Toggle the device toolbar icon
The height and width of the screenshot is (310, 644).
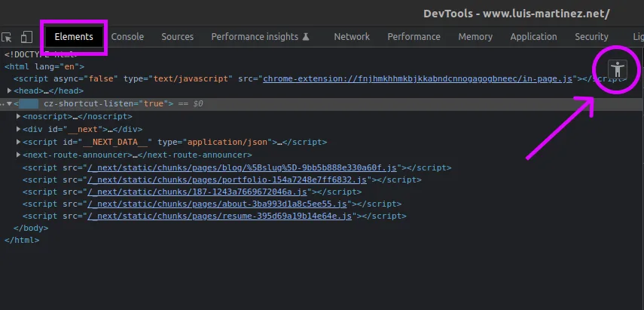click(x=26, y=37)
